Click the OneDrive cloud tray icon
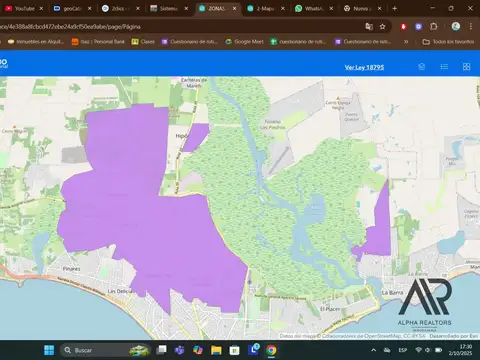 (387, 350)
